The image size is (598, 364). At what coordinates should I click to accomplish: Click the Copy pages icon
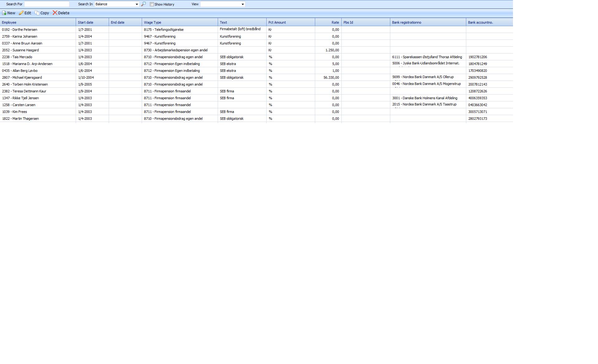[x=37, y=13]
